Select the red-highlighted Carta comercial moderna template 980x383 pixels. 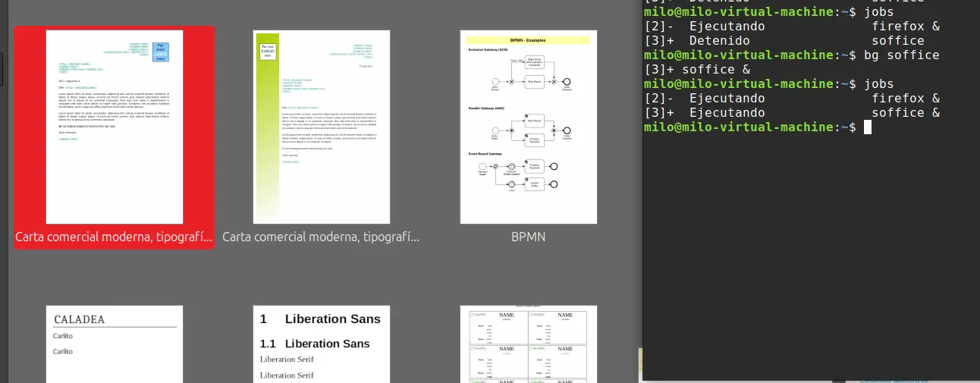point(115,127)
